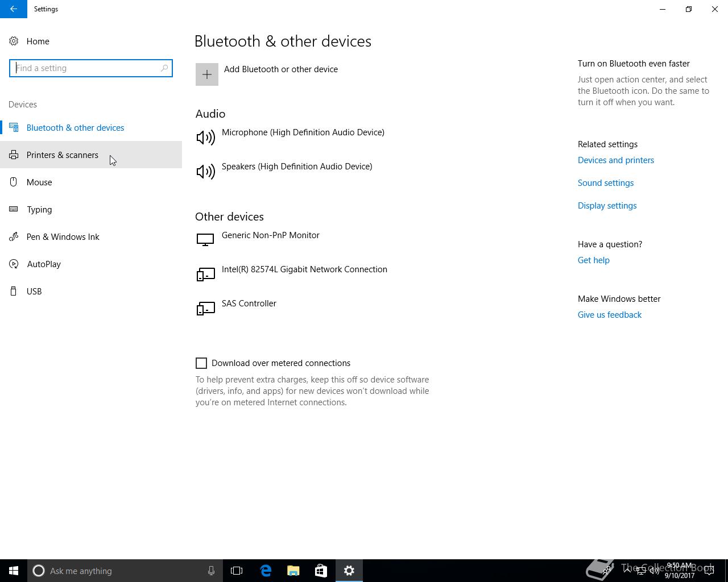728x582 pixels.
Task: Go to Settings Home
Action: click(x=91, y=41)
